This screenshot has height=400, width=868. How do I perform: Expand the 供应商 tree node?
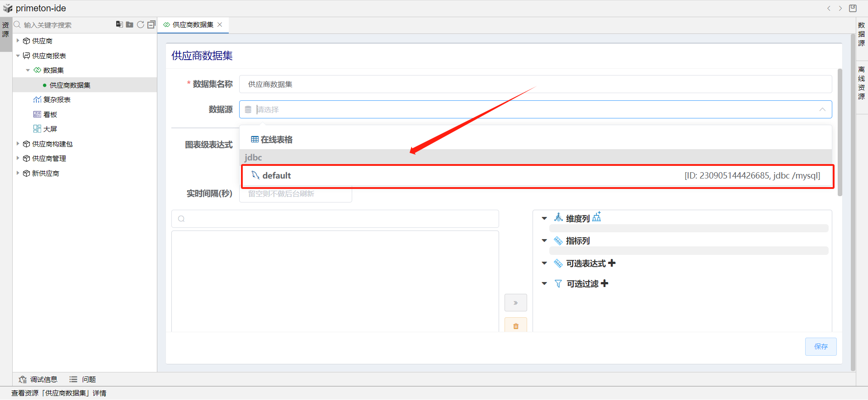pyautogui.click(x=18, y=41)
